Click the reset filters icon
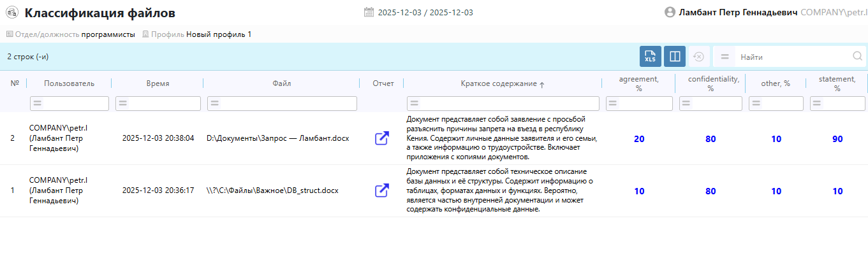Screen dimensions: 868x258 click(698, 57)
